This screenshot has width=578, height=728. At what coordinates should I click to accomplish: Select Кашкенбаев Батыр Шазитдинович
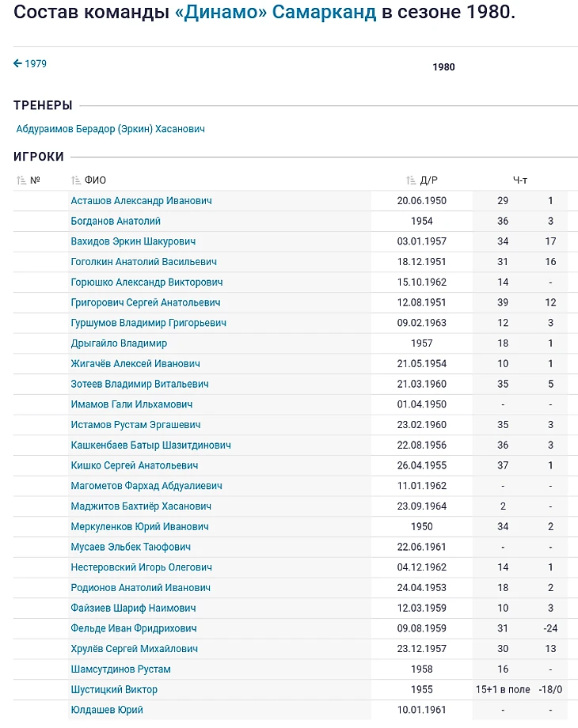(x=150, y=446)
